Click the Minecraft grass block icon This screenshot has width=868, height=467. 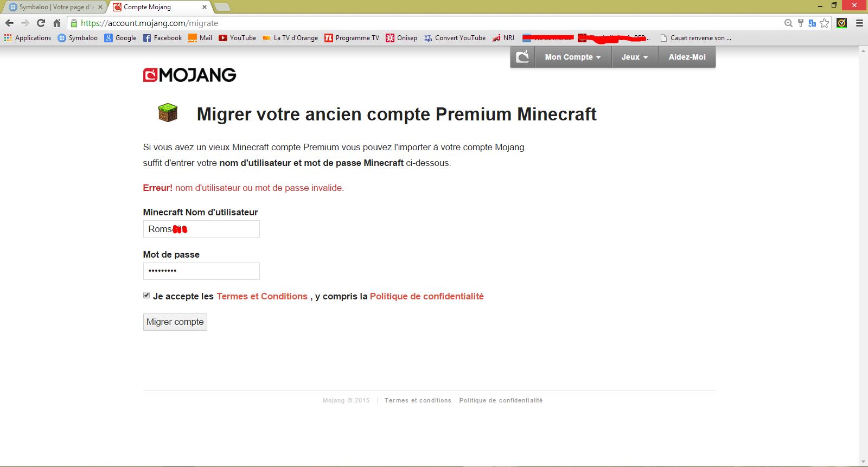click(168, 112)
